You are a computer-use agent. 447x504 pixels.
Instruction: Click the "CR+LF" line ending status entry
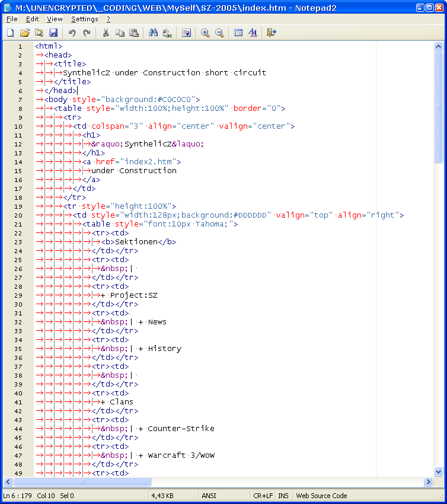click(x=263, y=496)
